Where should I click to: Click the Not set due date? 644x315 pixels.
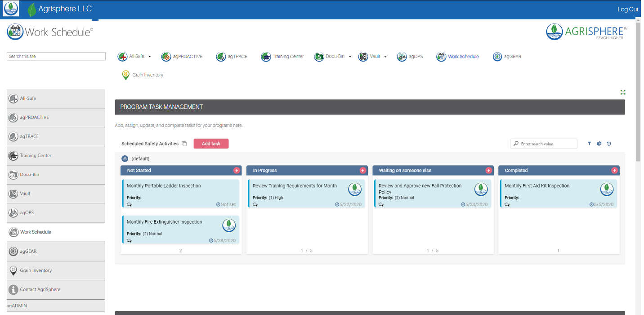click(226, 204)
